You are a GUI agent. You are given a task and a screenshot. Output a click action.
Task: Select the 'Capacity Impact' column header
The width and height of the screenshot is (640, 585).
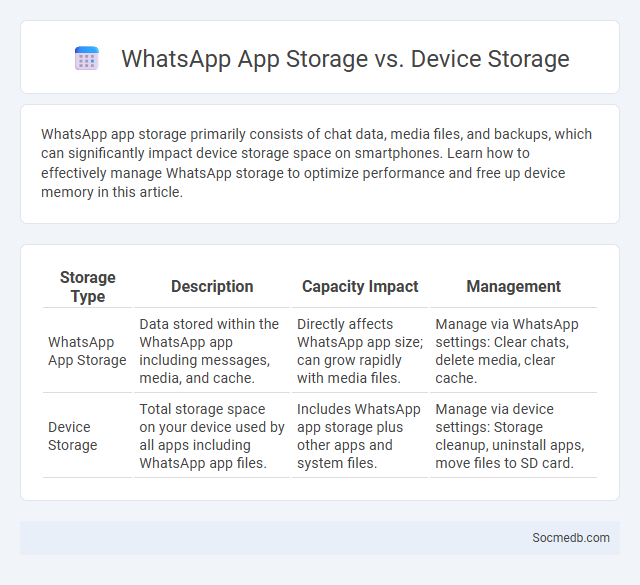point(360,287)
